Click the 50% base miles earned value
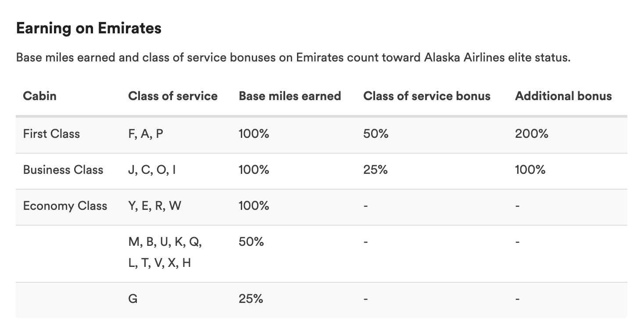 click(x=251, y=242)
